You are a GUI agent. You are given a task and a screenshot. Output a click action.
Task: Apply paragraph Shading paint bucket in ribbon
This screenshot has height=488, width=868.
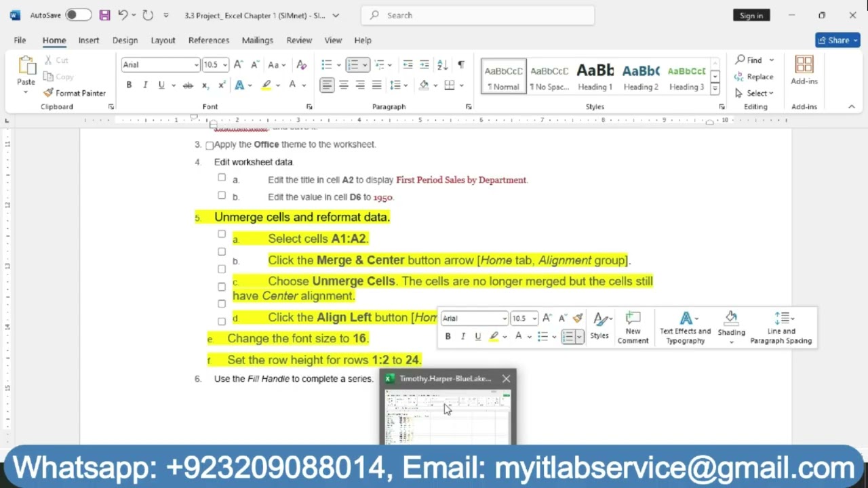(x=424, y=85)
